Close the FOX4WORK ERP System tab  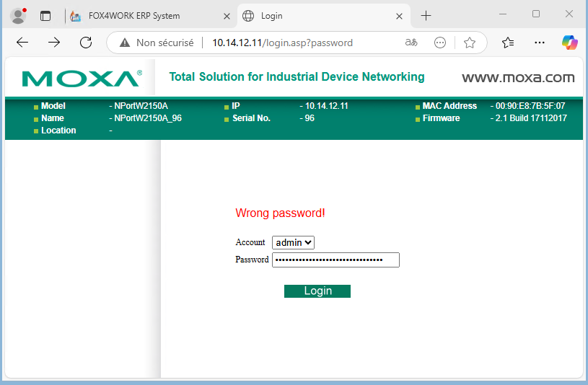coord(227,15)
